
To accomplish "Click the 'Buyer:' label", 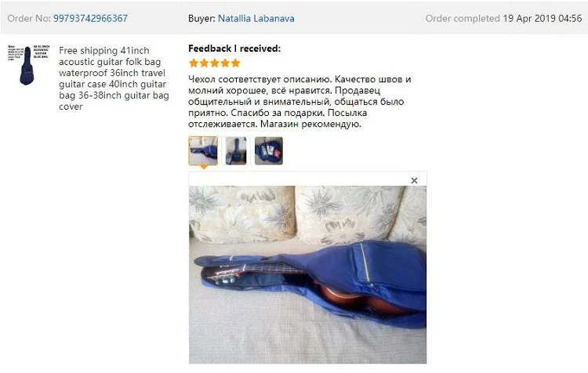I will (x=201, y=18).
